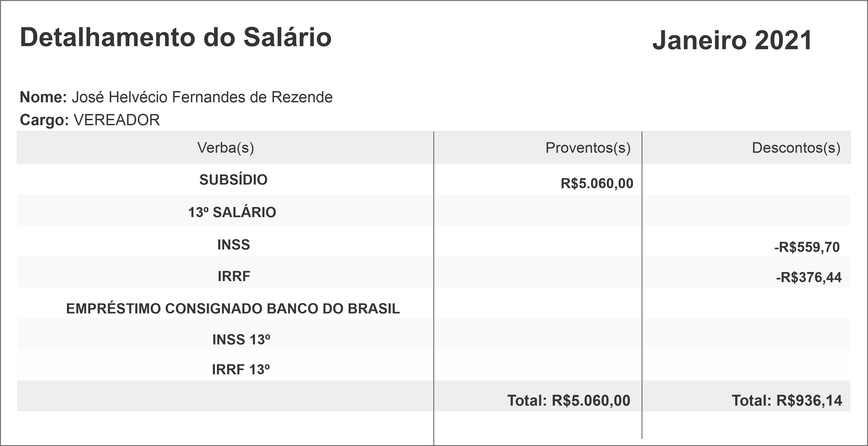This screenshot has width=868, height=446.
Task: Click the "Descontos(s)" column header
Action: [x=796, y=148]
